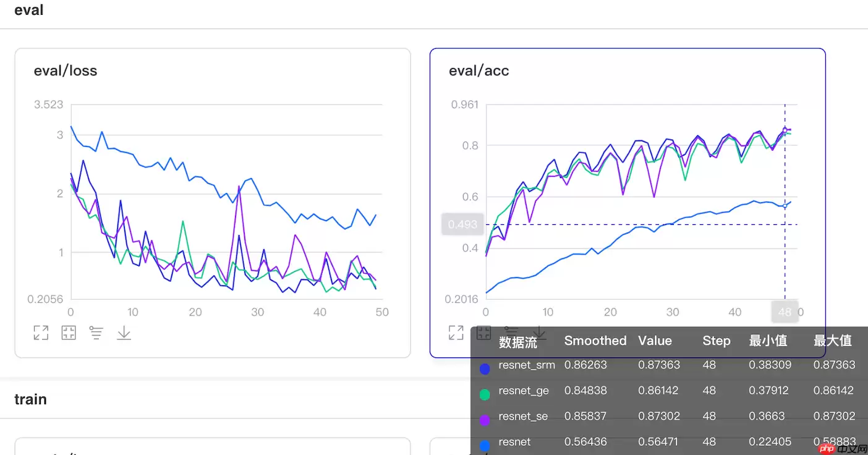Expand the eval/loss chart to fullscreen
Viewport: 868px width, 455px height.
tap(41, 333)
